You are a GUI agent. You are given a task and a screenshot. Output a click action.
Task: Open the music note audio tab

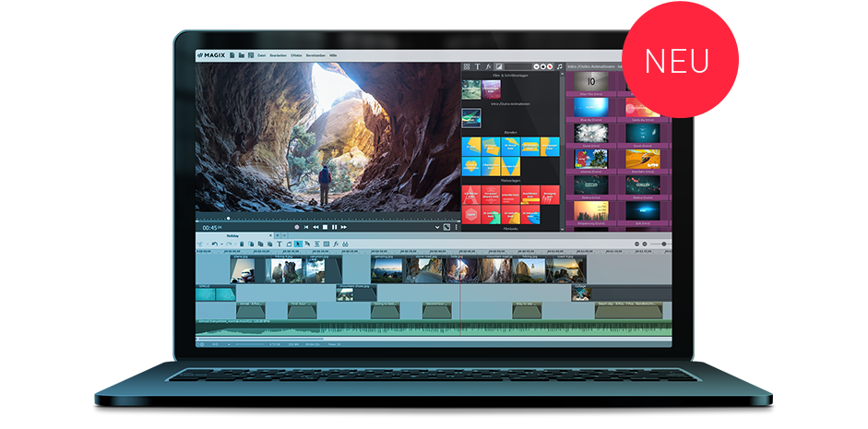tap(559, 66)
